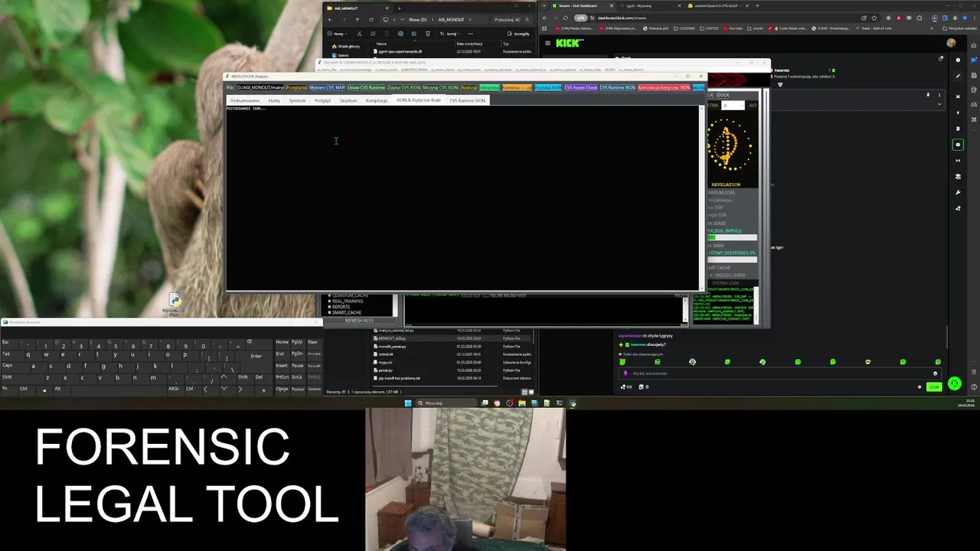Toggle Caps key on on-screen keyboard

tap(16, 369)
